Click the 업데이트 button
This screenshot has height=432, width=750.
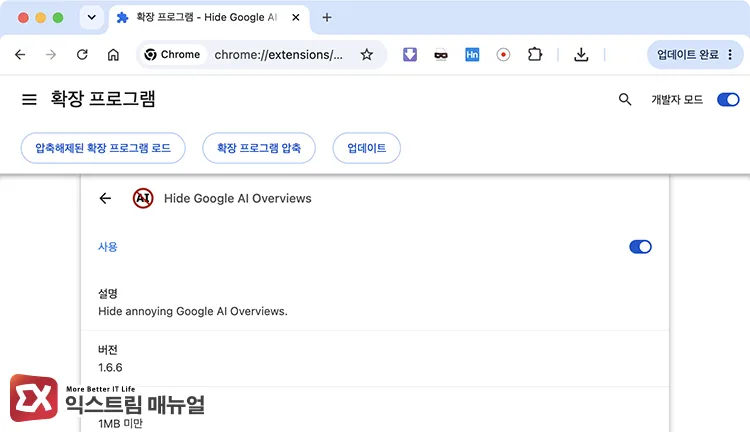tap(366, 148)
